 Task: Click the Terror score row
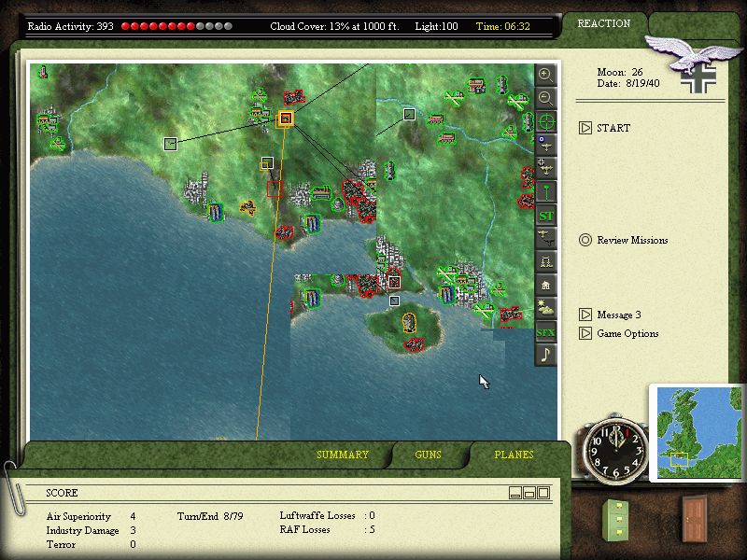click(x=91, y=544)
